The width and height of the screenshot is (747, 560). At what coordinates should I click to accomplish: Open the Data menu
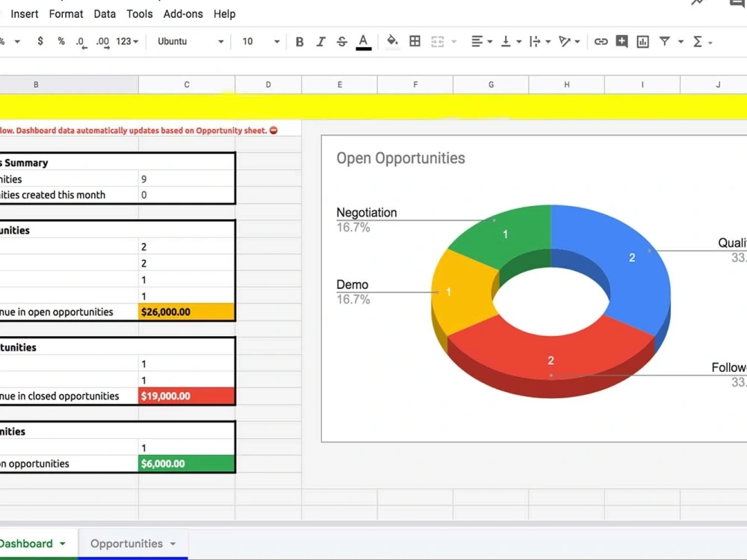[x=105, y=13]
